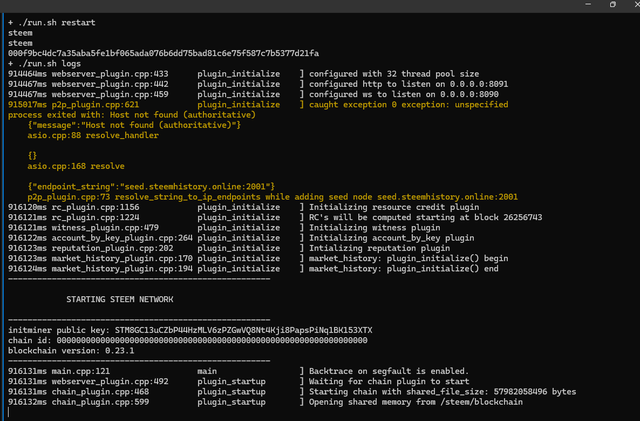
Task: Click 'rc_plugin.cpp:1156' source reference
Action: point(95,207)
